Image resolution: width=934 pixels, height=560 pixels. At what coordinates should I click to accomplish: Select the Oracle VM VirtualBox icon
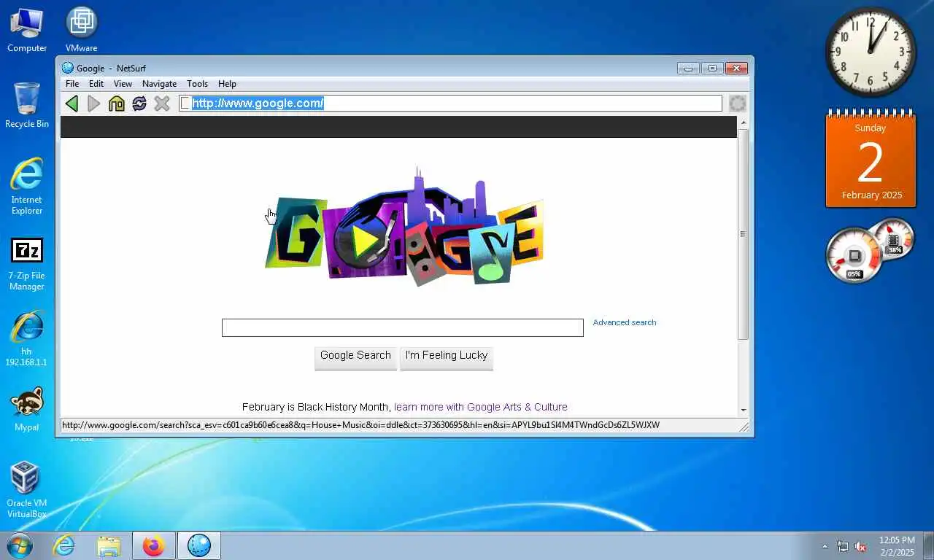pyautogui.click(x=27, y=489)
